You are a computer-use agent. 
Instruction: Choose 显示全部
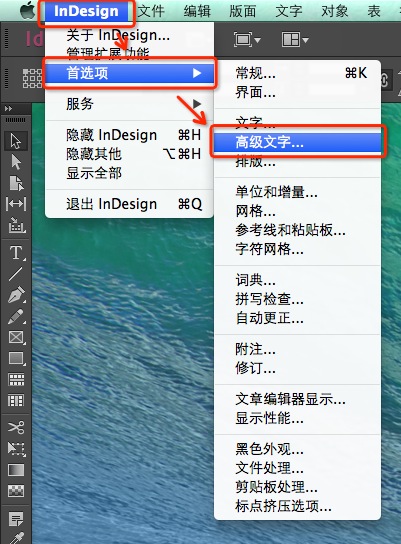(x=129, y=172)
